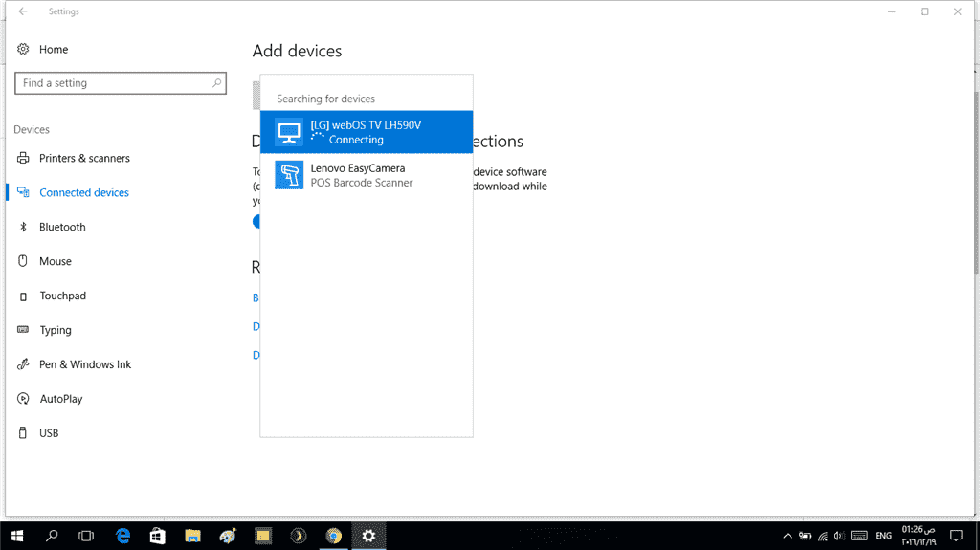Click the printer icon in sidebar
The height and width of the screenshot is (550, 980).
[x=23, y=158]
